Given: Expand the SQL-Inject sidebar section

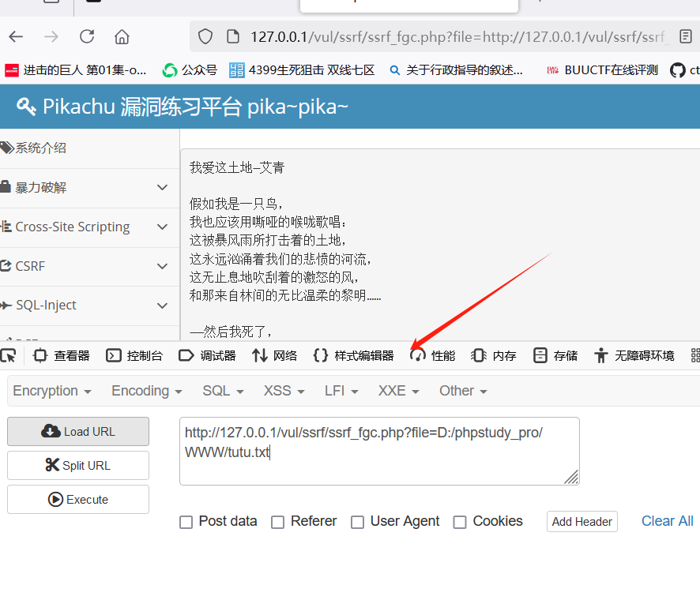Looking at the screenshot, I should (x=89, y=305).
